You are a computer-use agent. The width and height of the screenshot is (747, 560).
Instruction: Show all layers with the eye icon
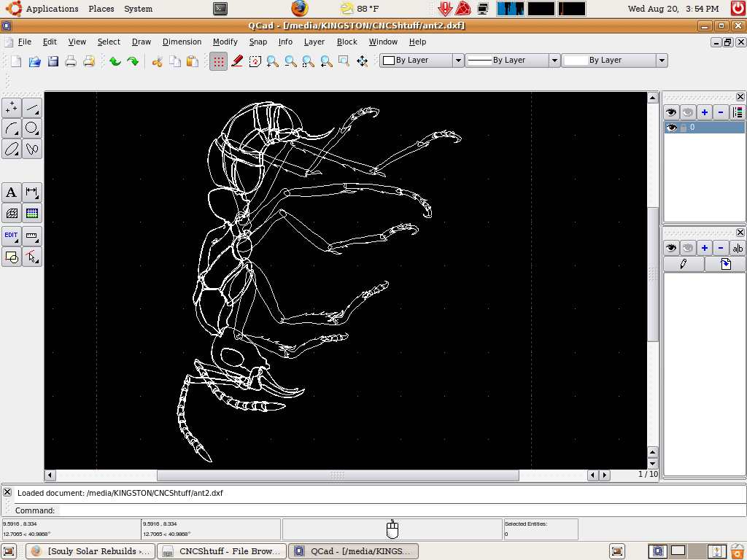coord(671,112)
